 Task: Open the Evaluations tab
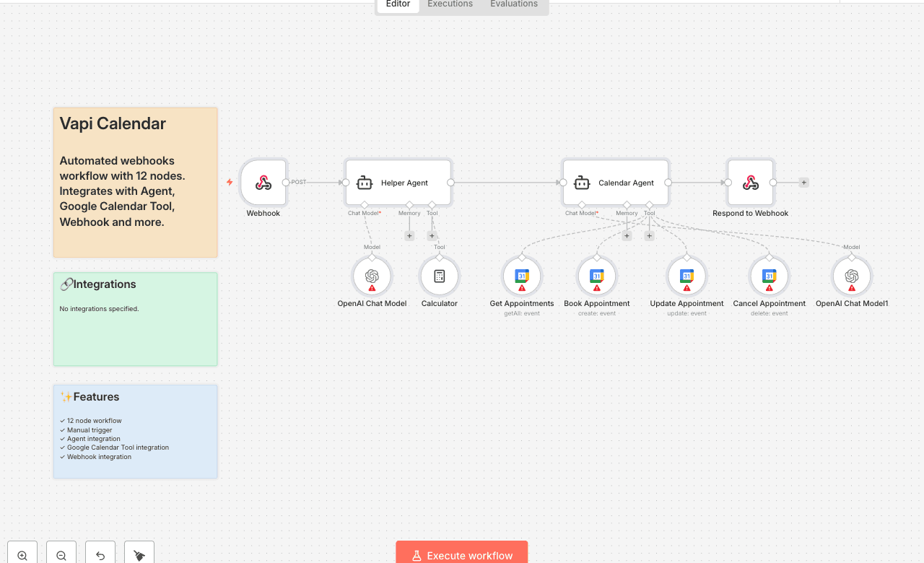click(x=513, y=4)
